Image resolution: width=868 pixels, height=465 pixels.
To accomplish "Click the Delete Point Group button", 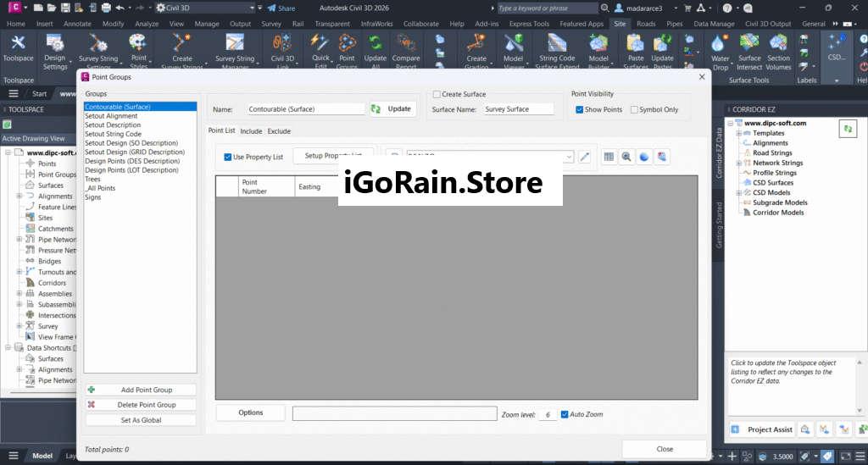I will 141,405.
